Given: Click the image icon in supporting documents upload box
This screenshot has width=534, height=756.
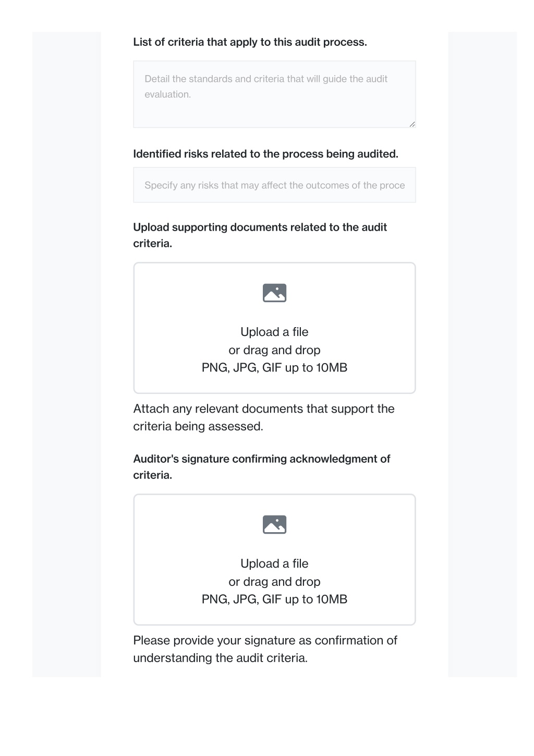Looking at the screenshot, I should tap(274, 293).
